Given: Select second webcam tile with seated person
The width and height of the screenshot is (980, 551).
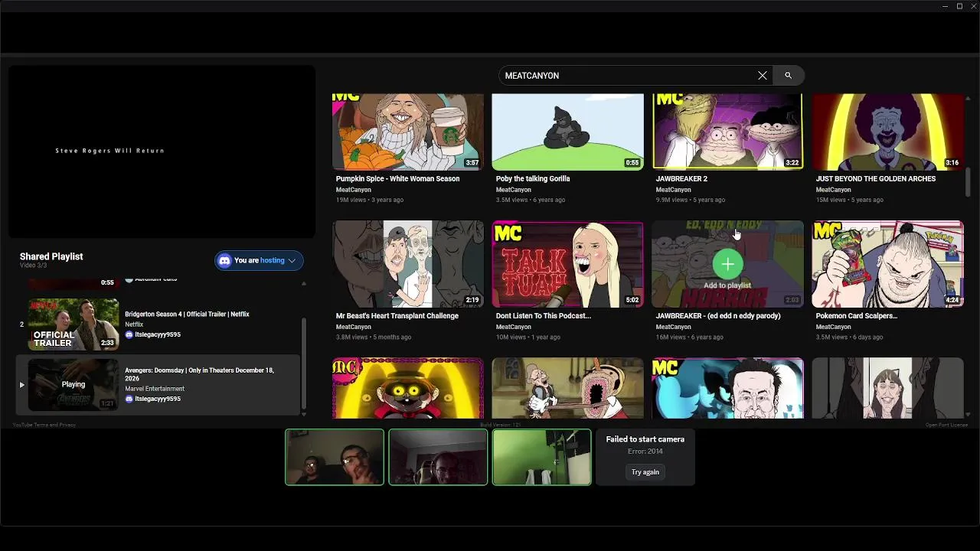Looking at the screenshot, I should (438, 457).
